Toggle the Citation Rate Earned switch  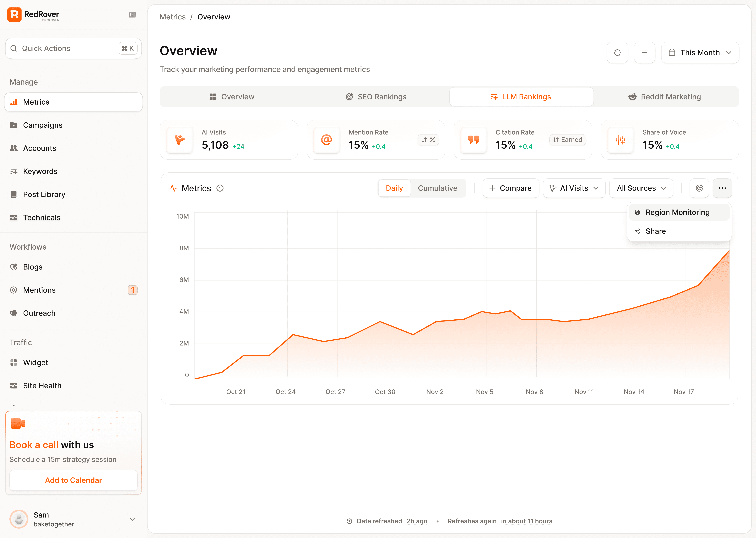pos(567,140)
